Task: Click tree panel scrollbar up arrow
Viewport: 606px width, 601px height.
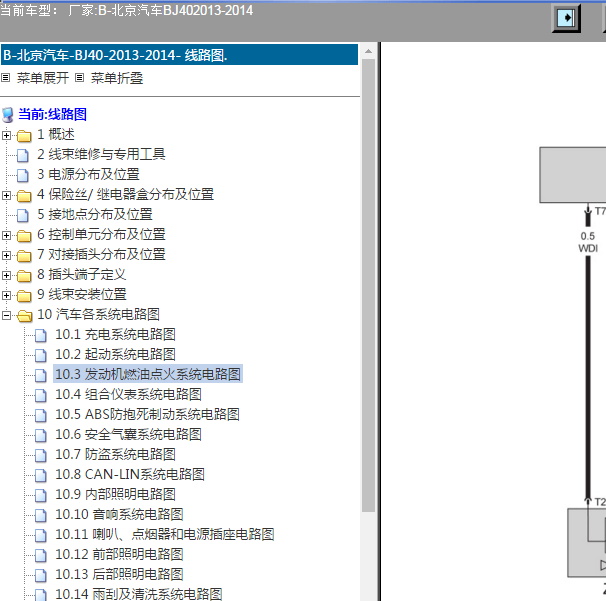Action: click(x=369, y=51)
